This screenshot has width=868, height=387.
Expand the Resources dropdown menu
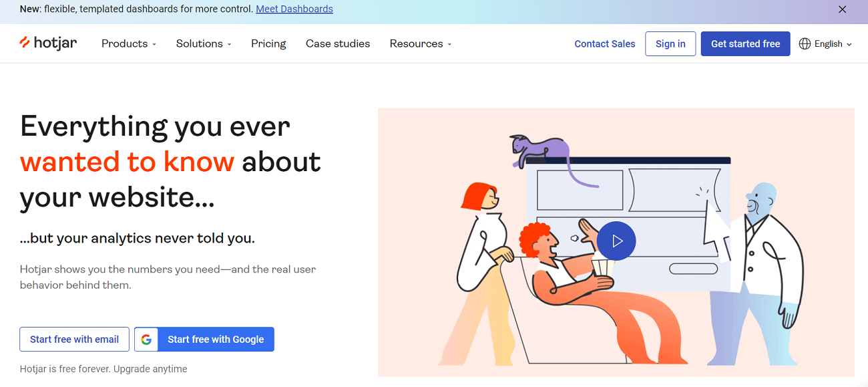click(x=421, y=43)
